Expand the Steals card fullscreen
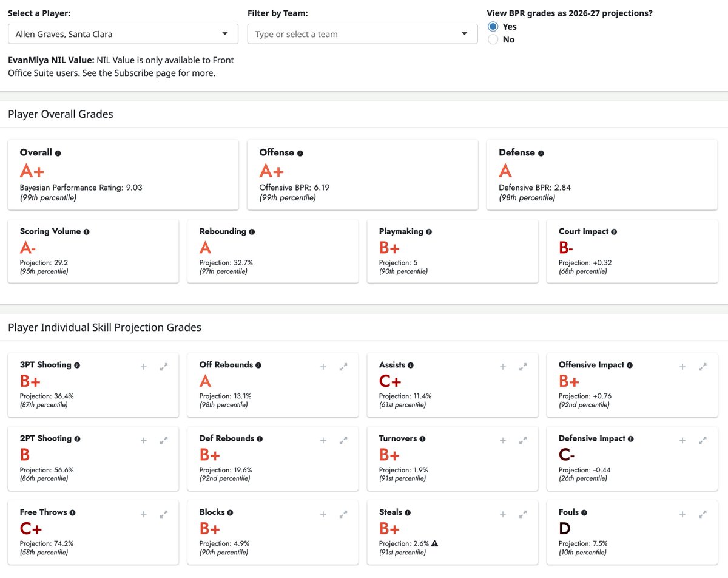The image size is (728, 578). point(523,514)
